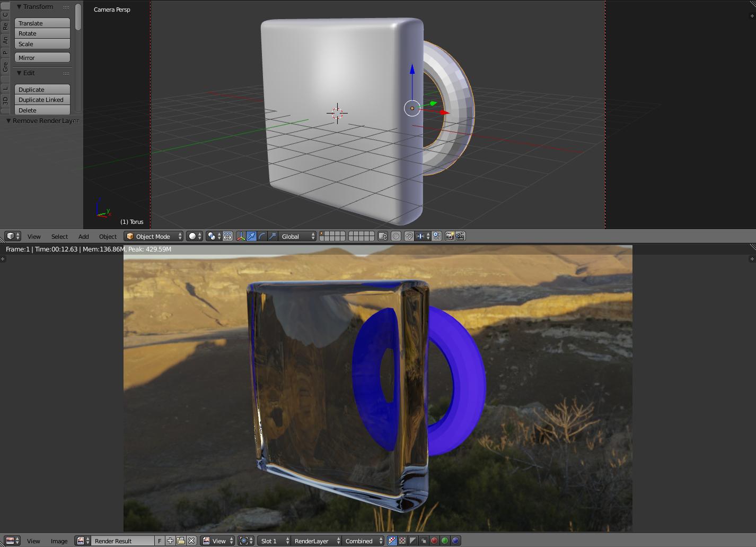Select the Rotate manipulator icon

point(263,236)
